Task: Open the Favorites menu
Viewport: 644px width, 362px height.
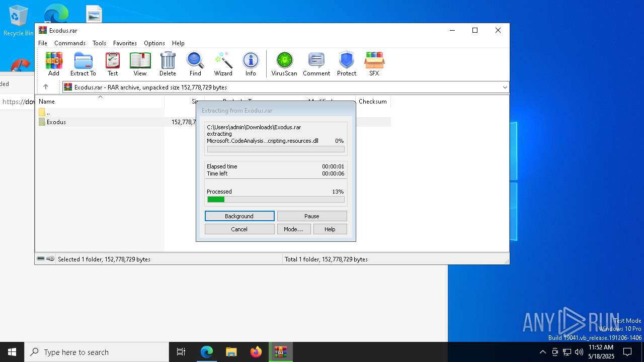Action: pos(125,43)
